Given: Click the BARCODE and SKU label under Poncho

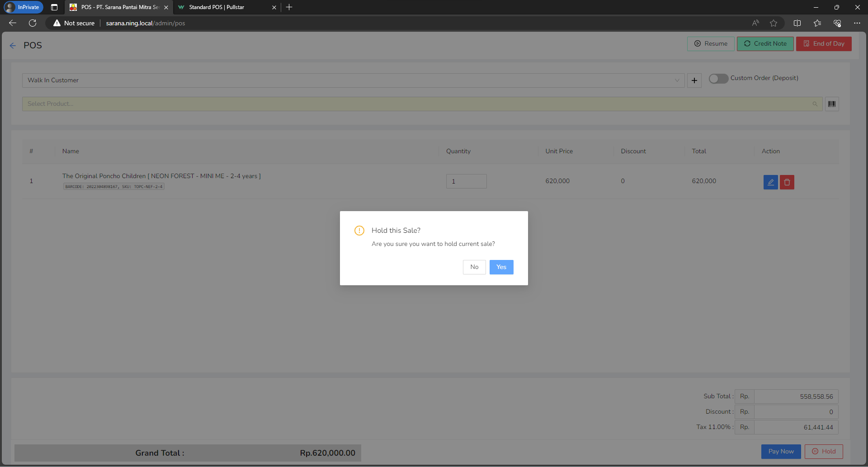Looking at the screenshot, I should pyautogui.click(x=113, y=187).
